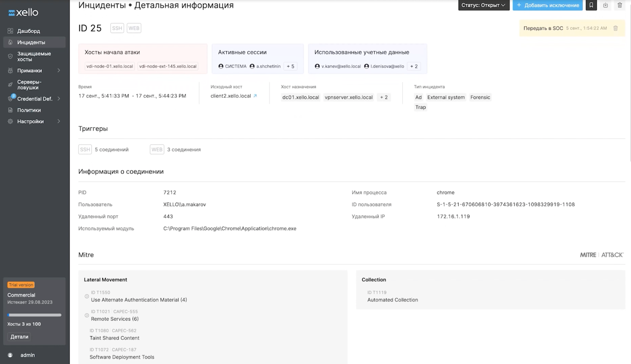Click the trash icon beside the download icon
Viewport: 631px width, 364px height.
[x=620, y=5]
